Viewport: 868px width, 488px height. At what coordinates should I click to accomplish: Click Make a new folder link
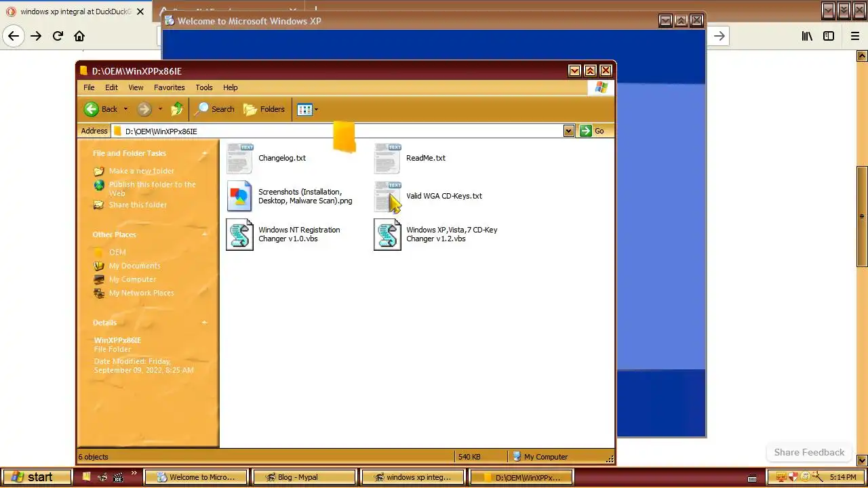141,171
